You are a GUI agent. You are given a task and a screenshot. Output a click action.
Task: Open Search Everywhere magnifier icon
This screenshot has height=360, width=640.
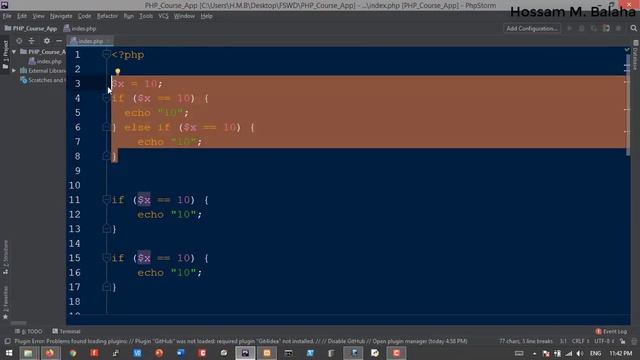click(633, 29)
